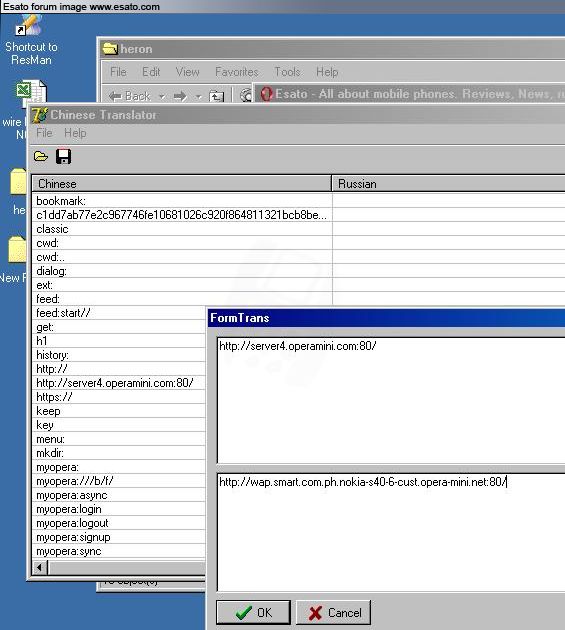The width and height of the screenshot is (565, 630).
Task: Click the Opera icon on Esato window
Action: (x=266, y=94)
